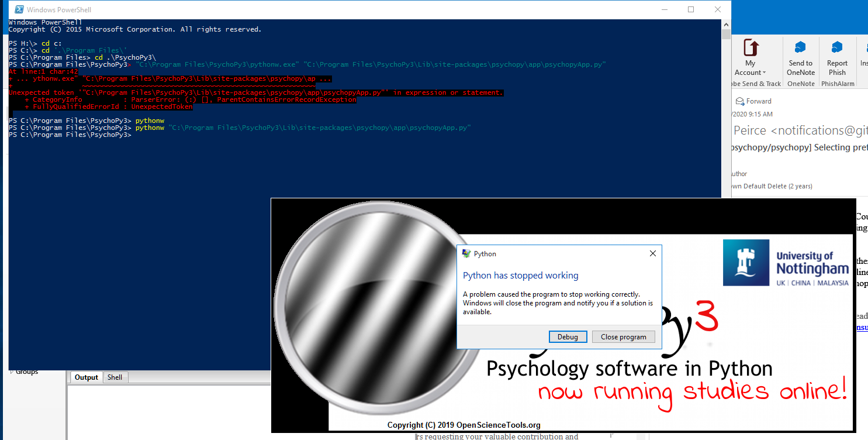Click the circular Gabor patch PsychoPy logo
The height and width of the screenshot is (440, 868).
point(379,308)
